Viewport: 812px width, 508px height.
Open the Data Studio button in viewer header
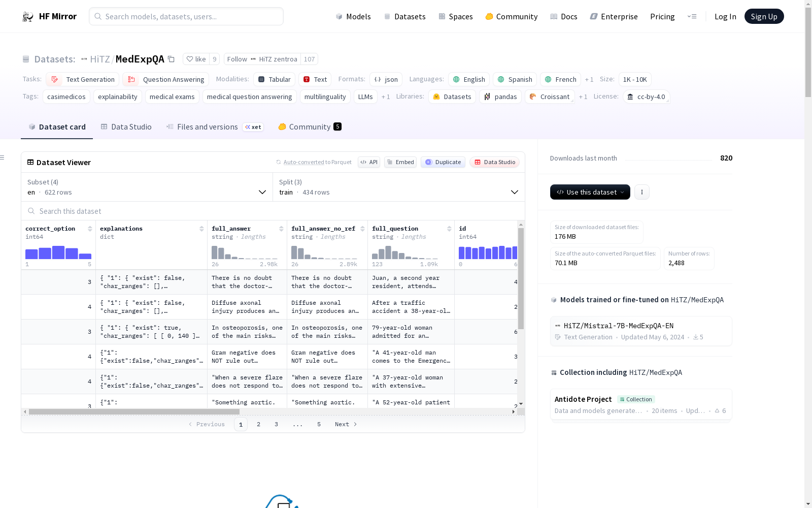[x=495, y=163]
